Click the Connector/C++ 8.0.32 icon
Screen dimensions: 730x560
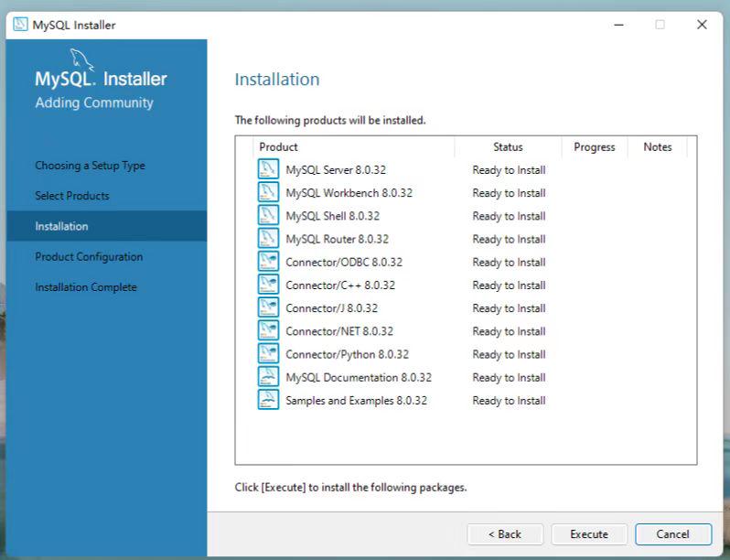pos(268,284)
